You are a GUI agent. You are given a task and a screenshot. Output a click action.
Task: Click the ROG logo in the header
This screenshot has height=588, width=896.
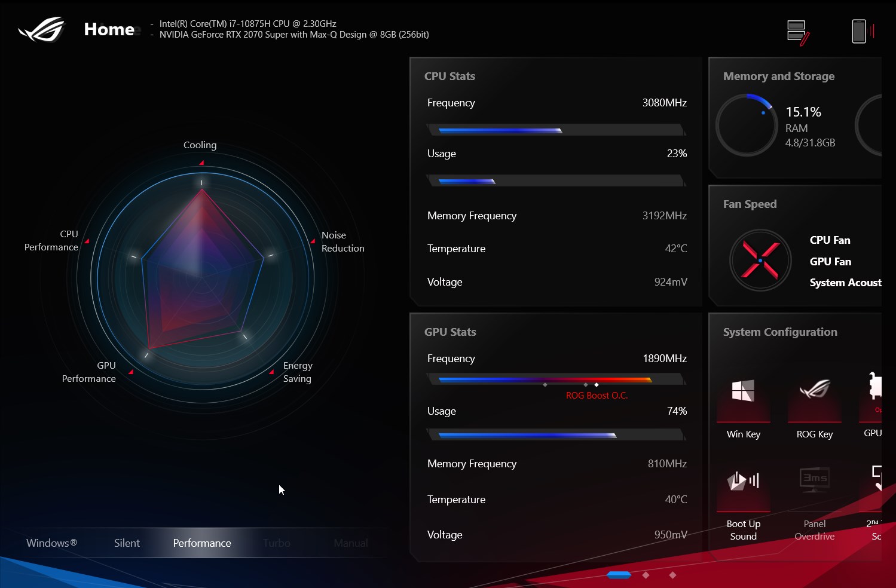tap(41, 29)
